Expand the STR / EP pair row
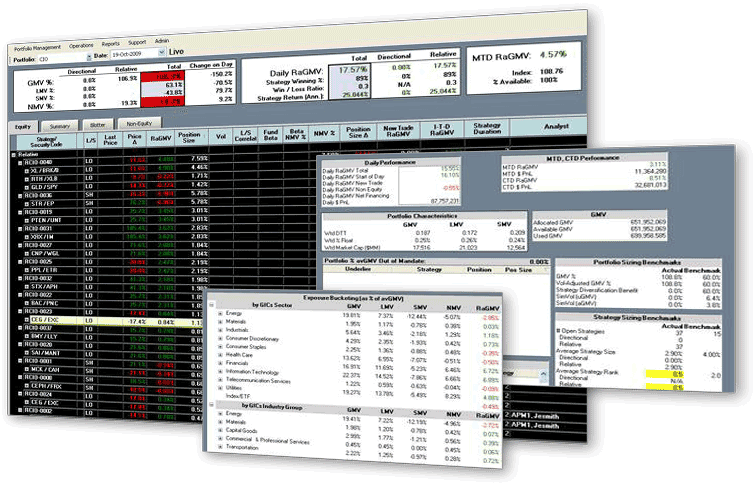756x486 pixels. (x=27, y=204)
